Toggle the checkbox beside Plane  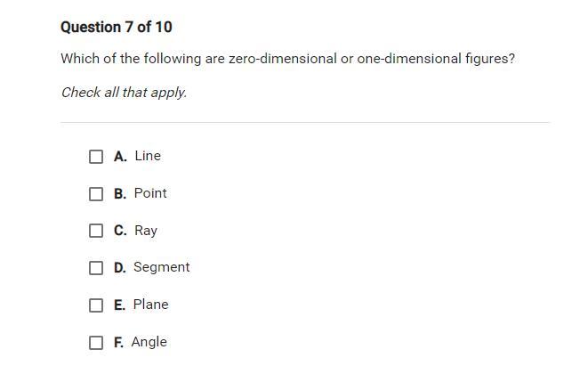(x=96, y=305)
